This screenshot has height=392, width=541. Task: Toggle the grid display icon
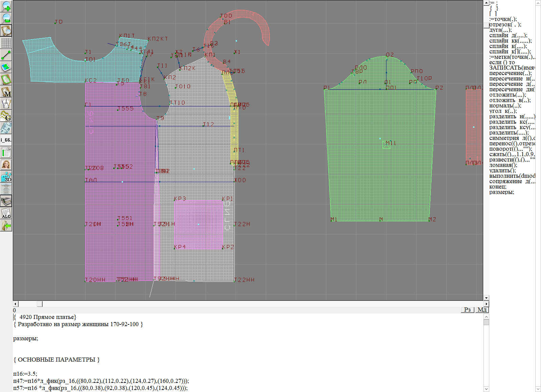(6, 43)
